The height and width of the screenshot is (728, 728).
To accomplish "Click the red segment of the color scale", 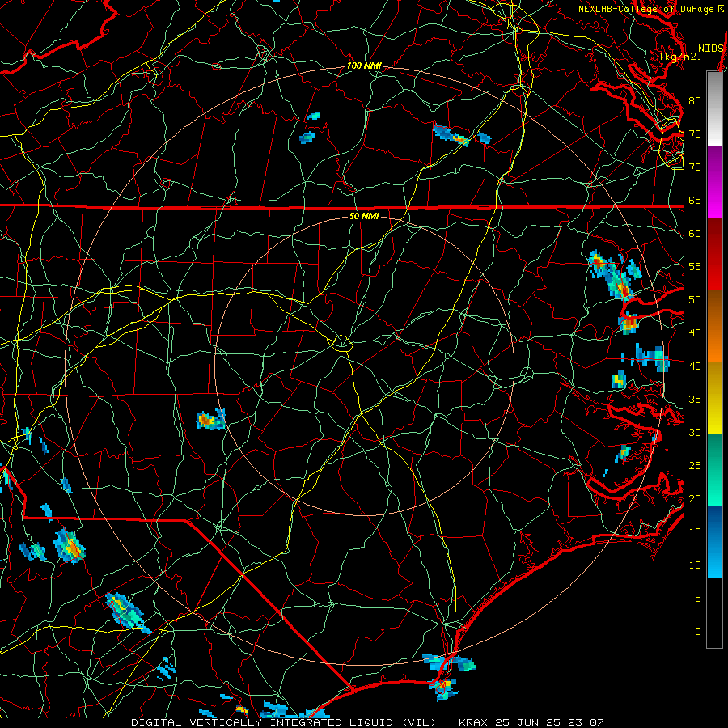I will pos(714,254).
